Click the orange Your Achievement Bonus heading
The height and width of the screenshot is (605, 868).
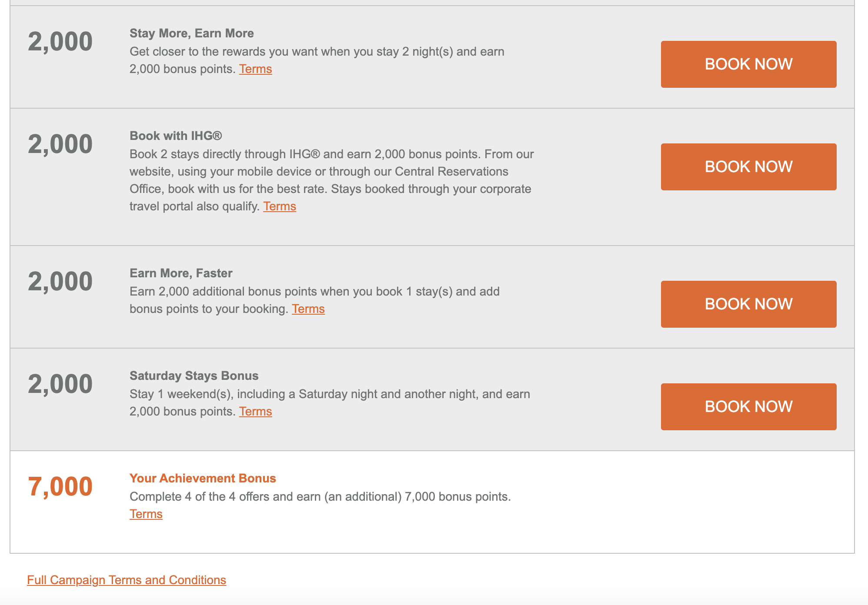[x=203, y=479]
